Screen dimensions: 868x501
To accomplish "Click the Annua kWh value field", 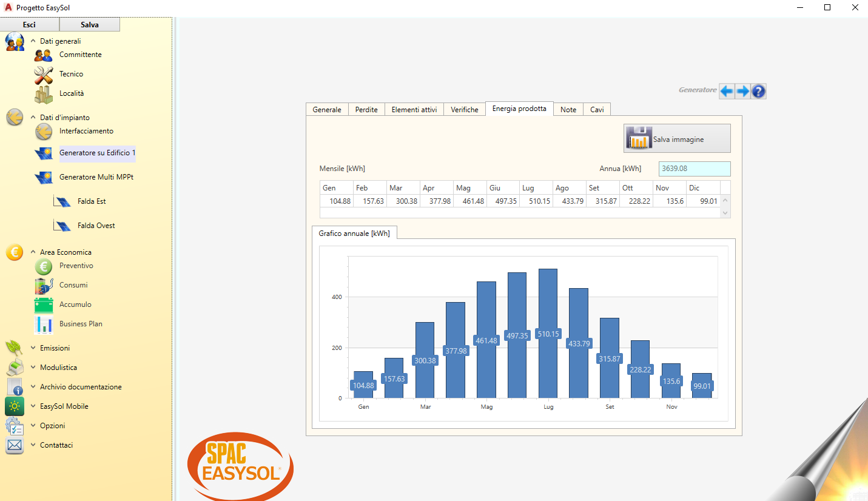I will coord(694,169).
